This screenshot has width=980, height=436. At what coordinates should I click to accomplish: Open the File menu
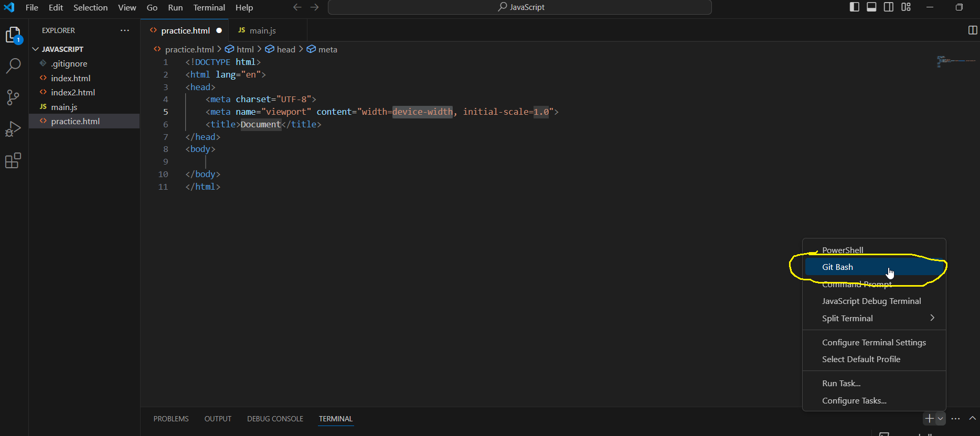32,7
